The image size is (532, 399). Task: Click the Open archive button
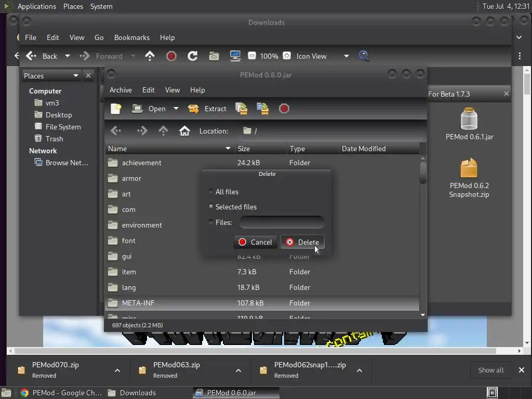pos(149,109)
